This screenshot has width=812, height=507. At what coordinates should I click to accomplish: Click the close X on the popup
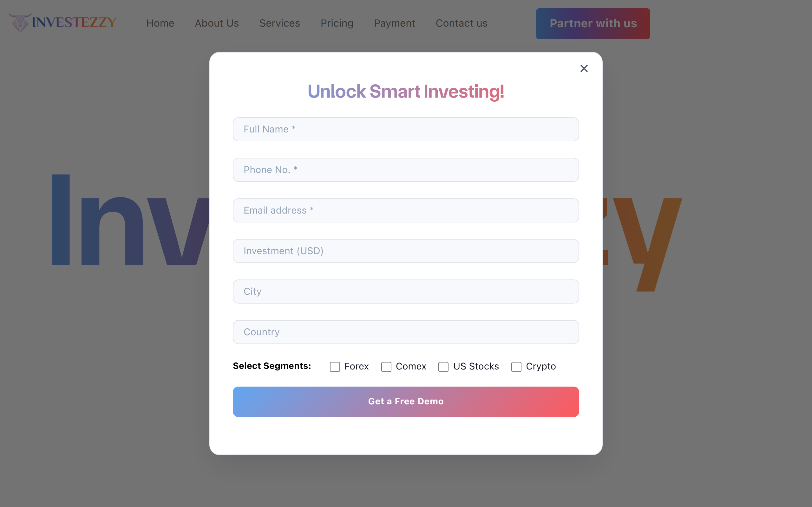[584, 68]
